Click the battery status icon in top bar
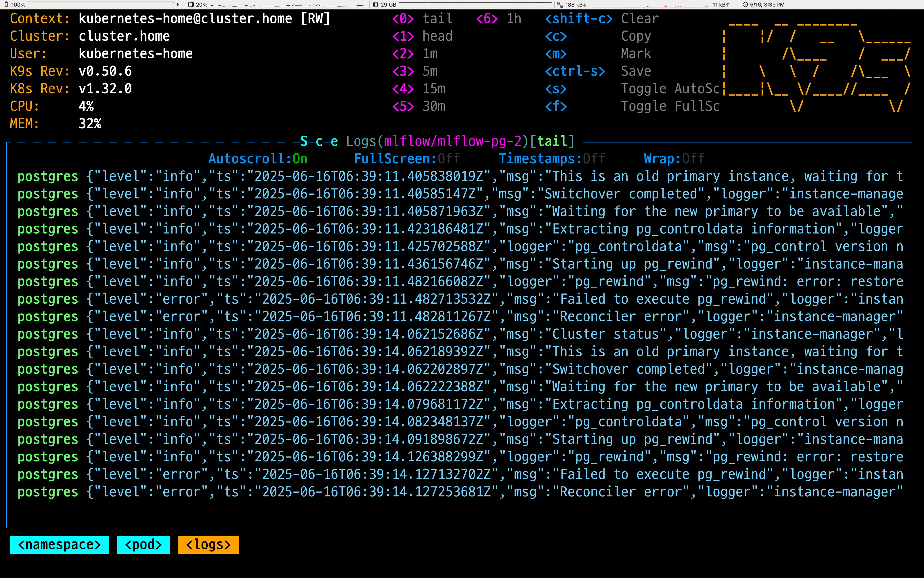 click(x=6, y=4)
